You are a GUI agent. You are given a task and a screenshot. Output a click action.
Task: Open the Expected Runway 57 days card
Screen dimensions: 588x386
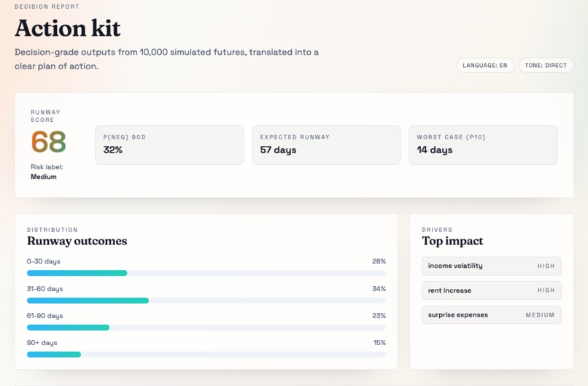point(326,144)
